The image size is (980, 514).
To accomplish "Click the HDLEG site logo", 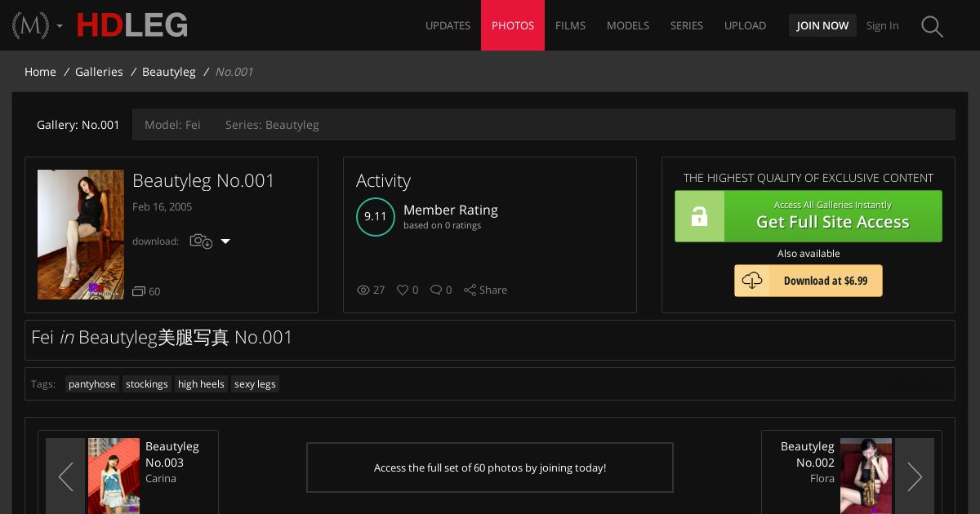I will 132,25.
